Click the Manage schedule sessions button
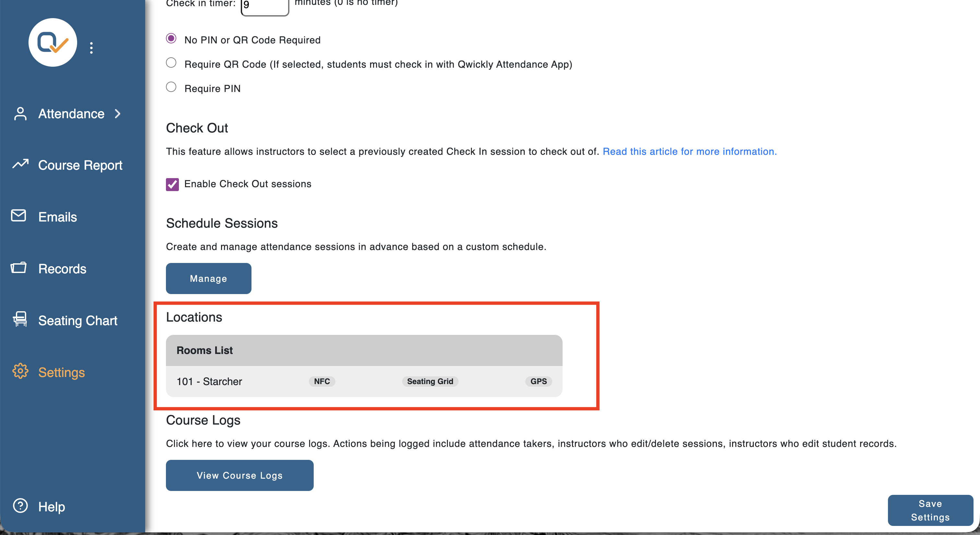The height and width of the screenshot is (535, 980). [x=208, y=278]
